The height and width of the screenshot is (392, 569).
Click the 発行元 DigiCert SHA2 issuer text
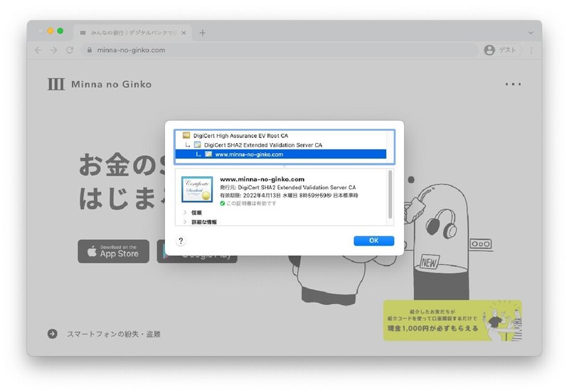tap(288, 187)
